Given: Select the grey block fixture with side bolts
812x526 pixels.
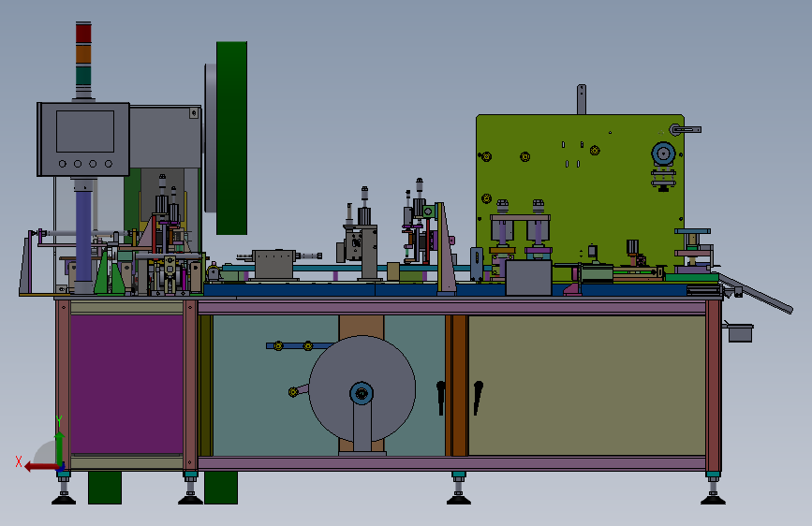Looking at the screenshot, I should (273, 265).
